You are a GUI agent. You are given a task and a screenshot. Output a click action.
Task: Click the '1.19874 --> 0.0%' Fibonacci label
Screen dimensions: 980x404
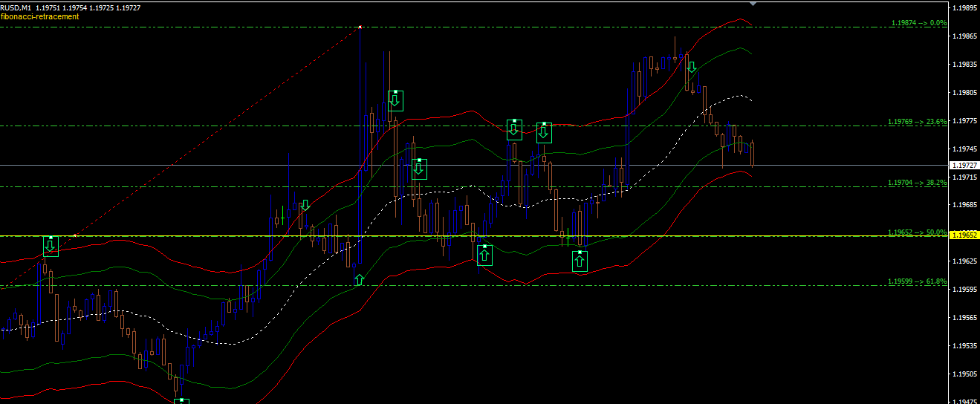(918, 23)
